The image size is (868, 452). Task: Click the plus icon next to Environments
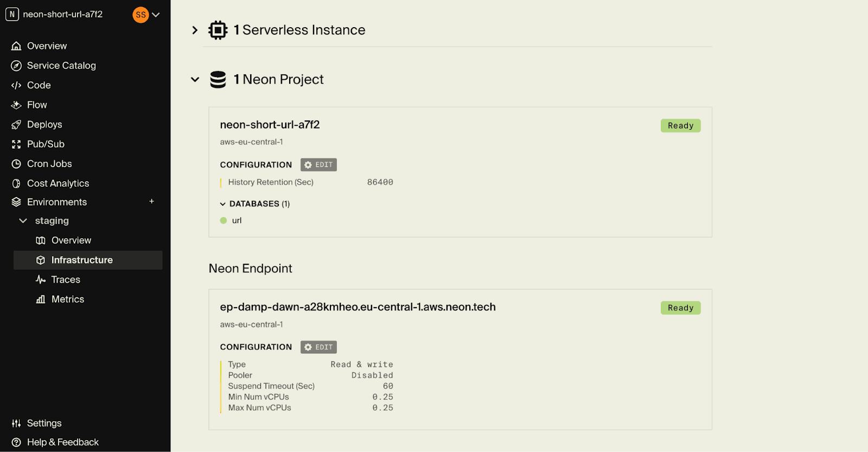[152, 201]
